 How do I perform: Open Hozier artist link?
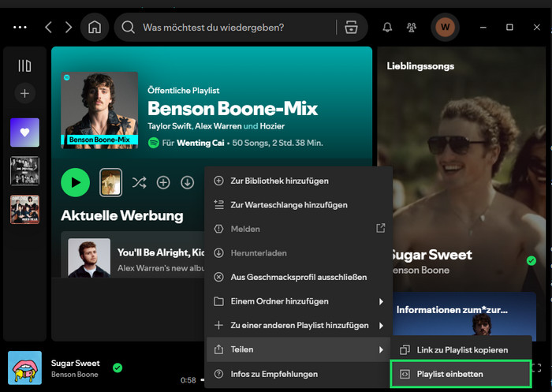(272, 126)
